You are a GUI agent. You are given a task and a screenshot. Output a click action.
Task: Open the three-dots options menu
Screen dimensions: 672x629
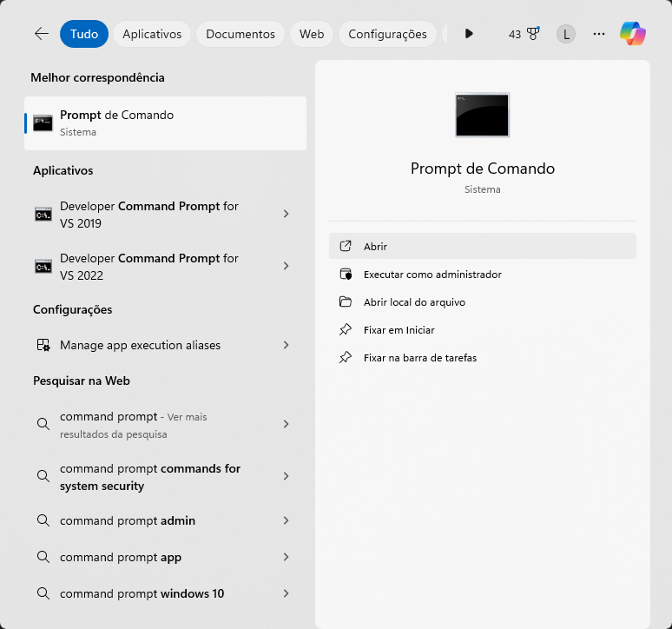pos(599,34)
